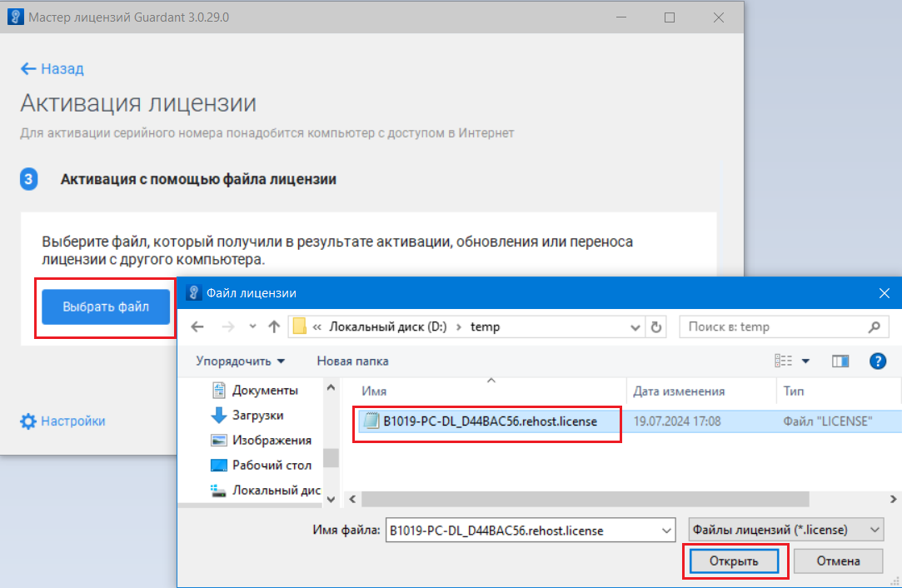This screenshot has height=588, width=902.
Task: Toggle the preview pane icon
Action: [x=840, y=361]
